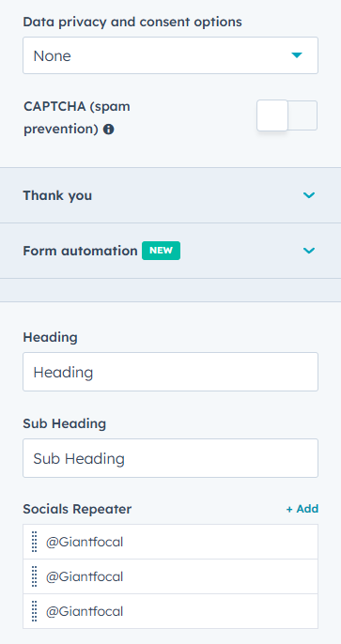Open the Data privacy and consent options dropdown
The image size is (341, 644).
[171, 55]
